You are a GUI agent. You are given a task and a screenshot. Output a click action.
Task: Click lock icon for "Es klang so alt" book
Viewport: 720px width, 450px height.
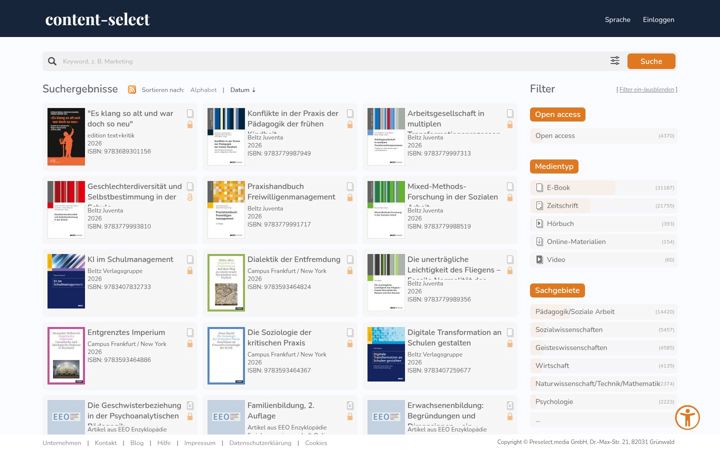(190, 124)
